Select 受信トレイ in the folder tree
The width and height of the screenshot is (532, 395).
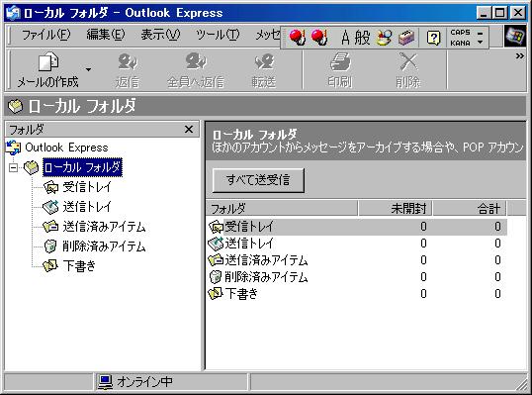87,187
